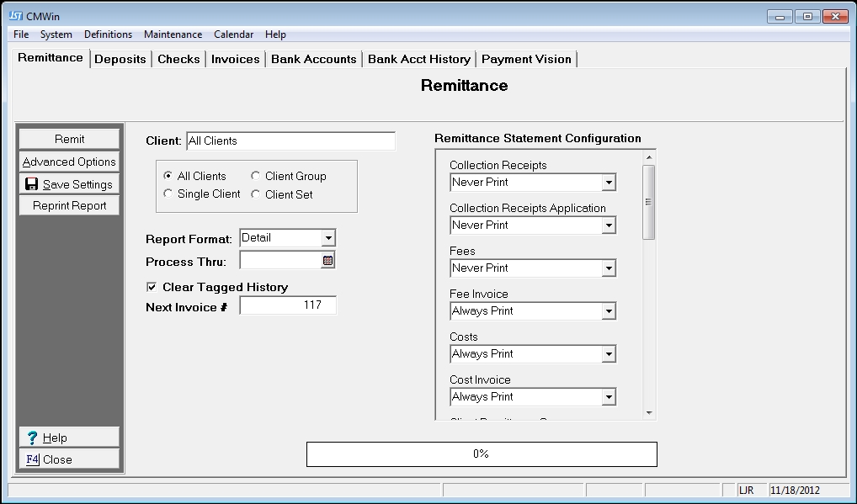
Task: Click the Process Thru calendar icon
Action: (x=328, y=261)
